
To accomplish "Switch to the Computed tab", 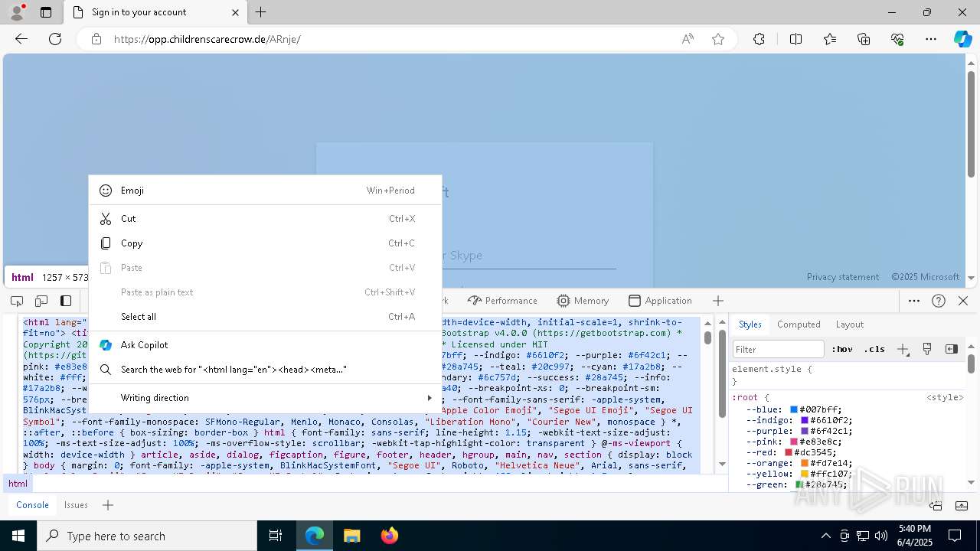I will click(799, 324).
